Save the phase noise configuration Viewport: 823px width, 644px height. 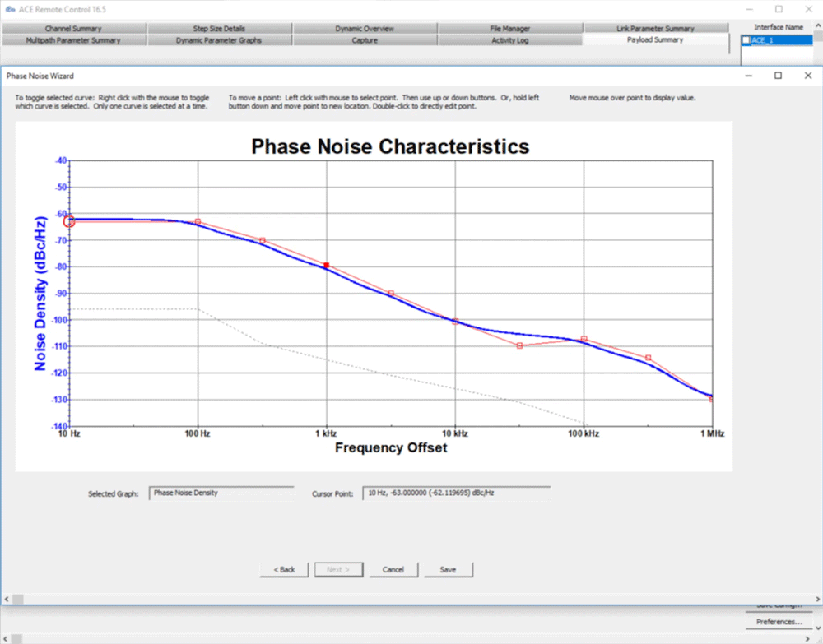coord(448,569)
